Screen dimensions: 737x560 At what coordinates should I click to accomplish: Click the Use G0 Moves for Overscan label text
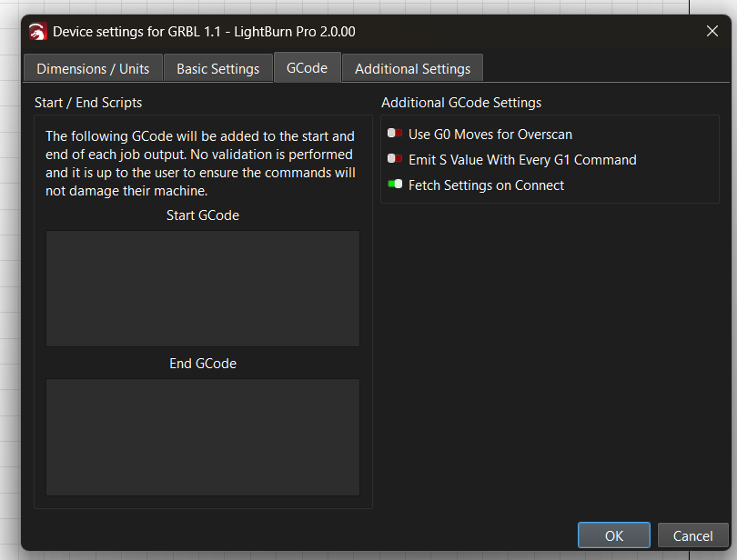(x=490, y=135)
